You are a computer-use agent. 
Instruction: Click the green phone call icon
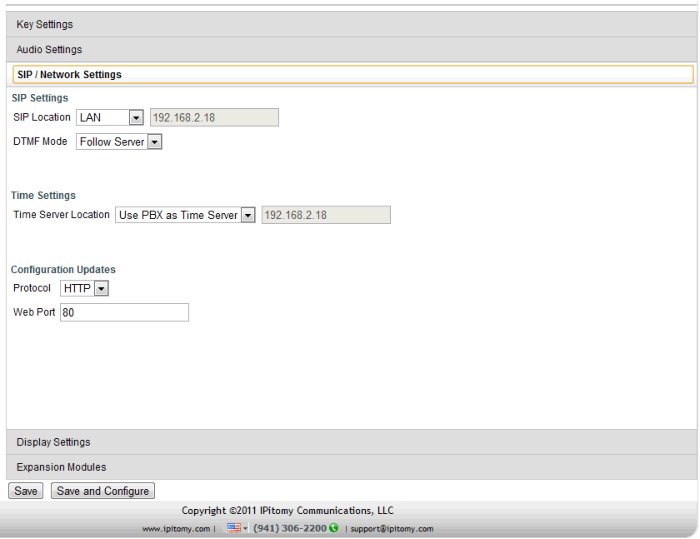tap(333, 528)
